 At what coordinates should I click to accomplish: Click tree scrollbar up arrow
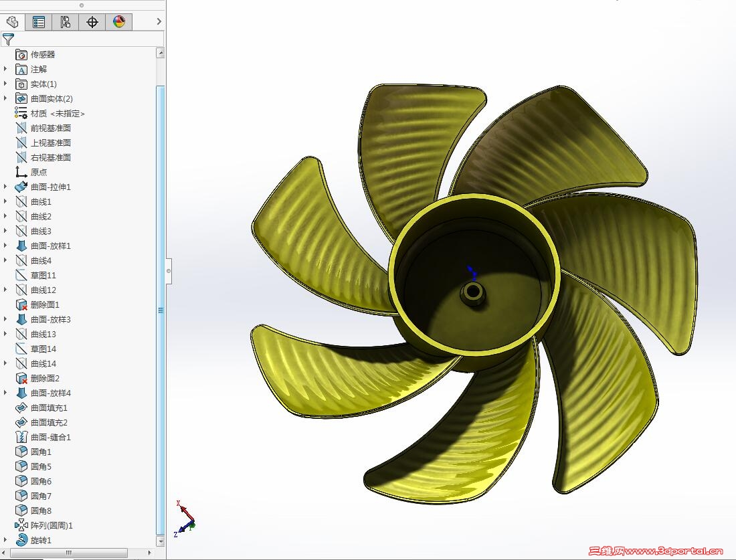(161, 53)
